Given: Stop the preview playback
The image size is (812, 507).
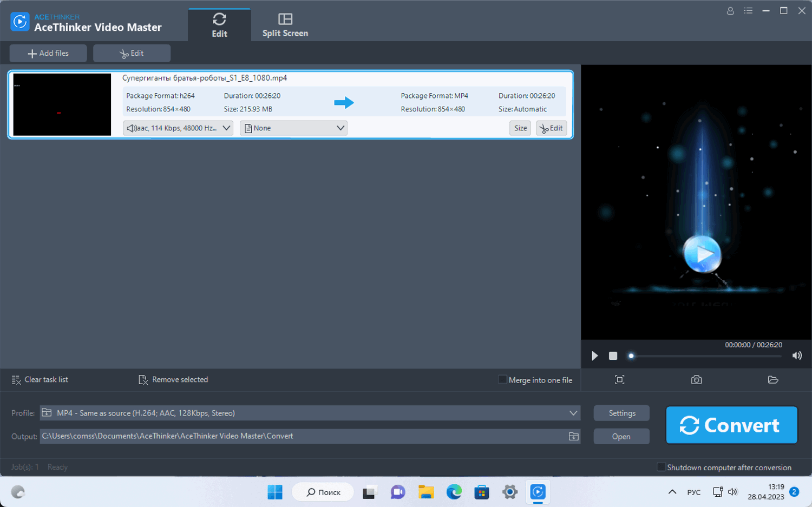Looking at the screenshot, I should point(613,355).
